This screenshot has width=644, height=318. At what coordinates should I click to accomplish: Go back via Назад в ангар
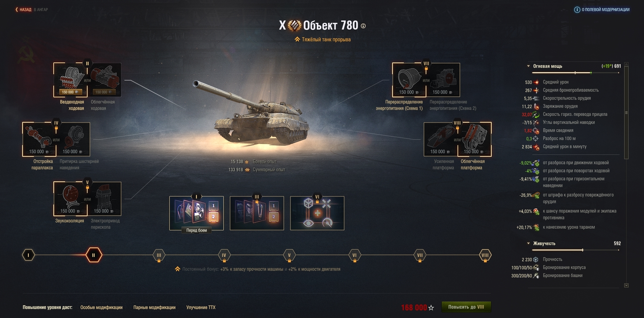coord(32,10)
